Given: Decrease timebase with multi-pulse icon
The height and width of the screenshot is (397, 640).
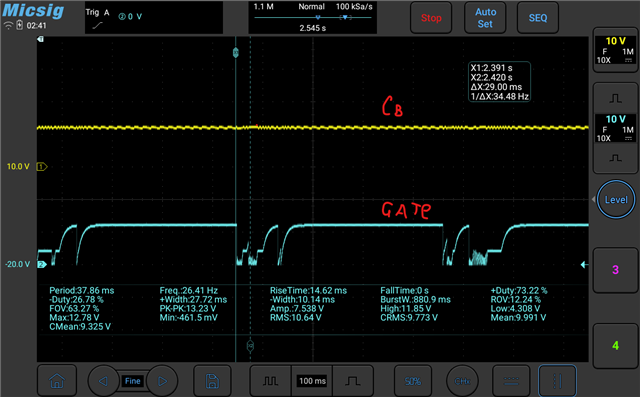Looking at the screenshot, I should tap(270, 381).
